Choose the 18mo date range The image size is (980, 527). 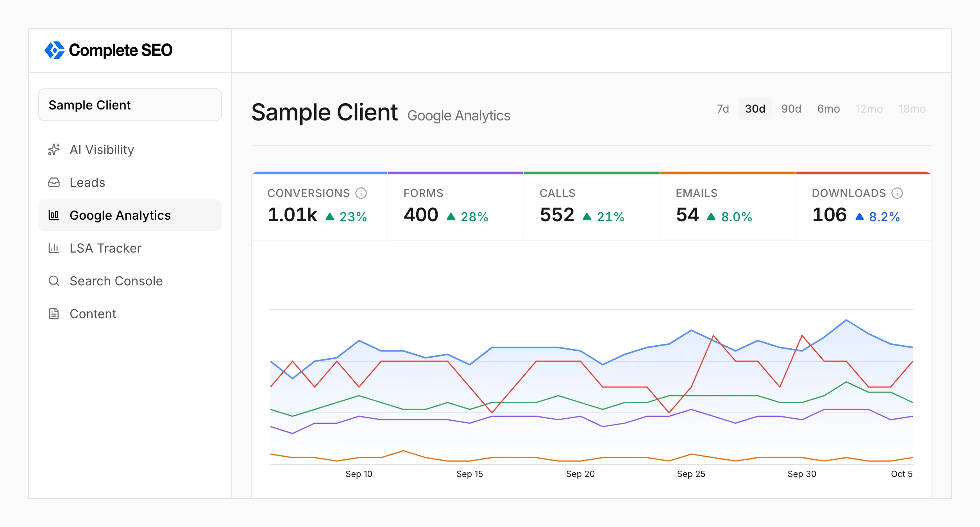click(912, 109)
